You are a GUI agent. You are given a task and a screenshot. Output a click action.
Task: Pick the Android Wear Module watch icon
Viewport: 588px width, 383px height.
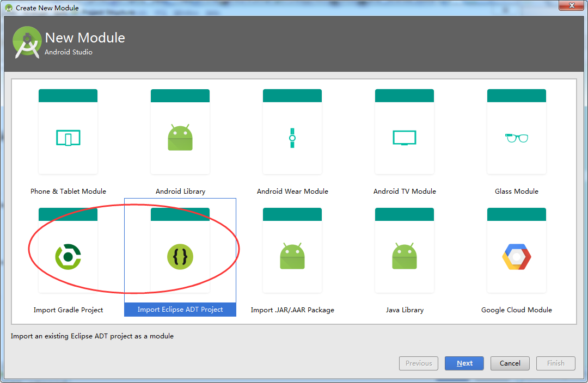pos(292,138)
